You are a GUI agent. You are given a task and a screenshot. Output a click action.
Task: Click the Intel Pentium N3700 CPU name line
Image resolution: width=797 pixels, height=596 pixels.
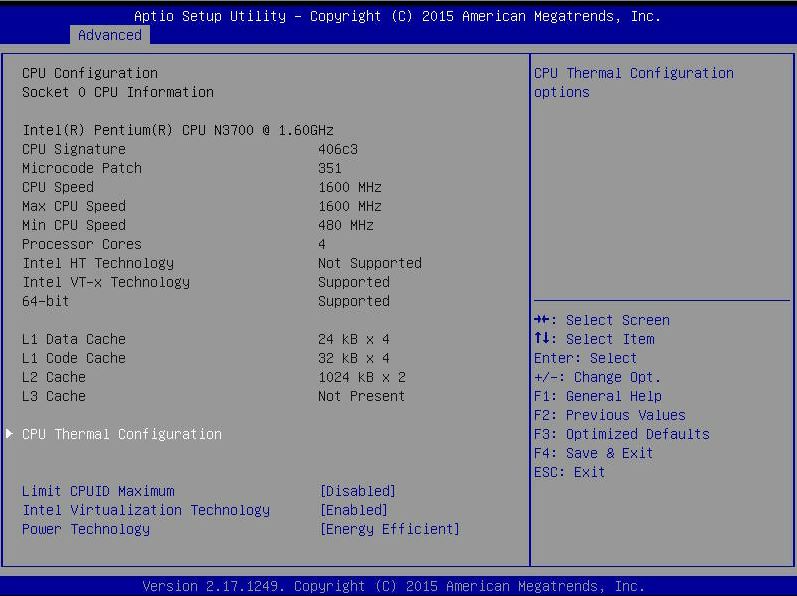coord(178,130)
